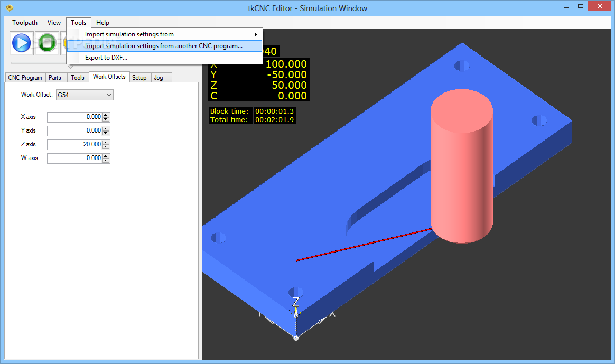This screenshot has height=364, width=615.
Task: Click the tkCNC app icon in the title bar
Action: pos(10,7)
